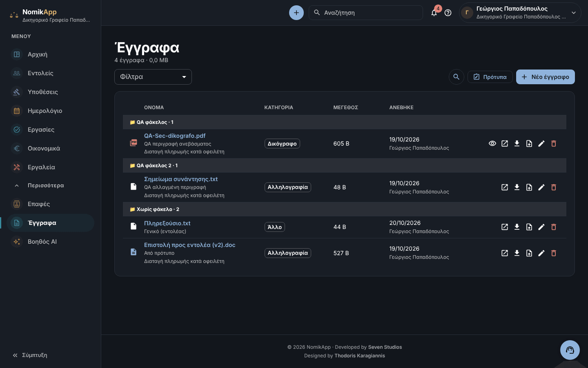Download the Σημείωμα συνάντησης.txt file
Image resolution: width=588 pixels, height=368 pixels.
click(x=517, y=187)
